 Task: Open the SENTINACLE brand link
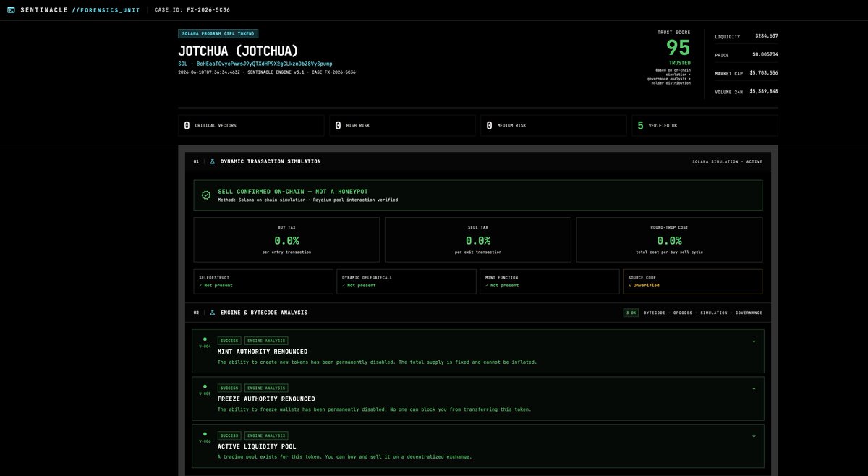43,10
